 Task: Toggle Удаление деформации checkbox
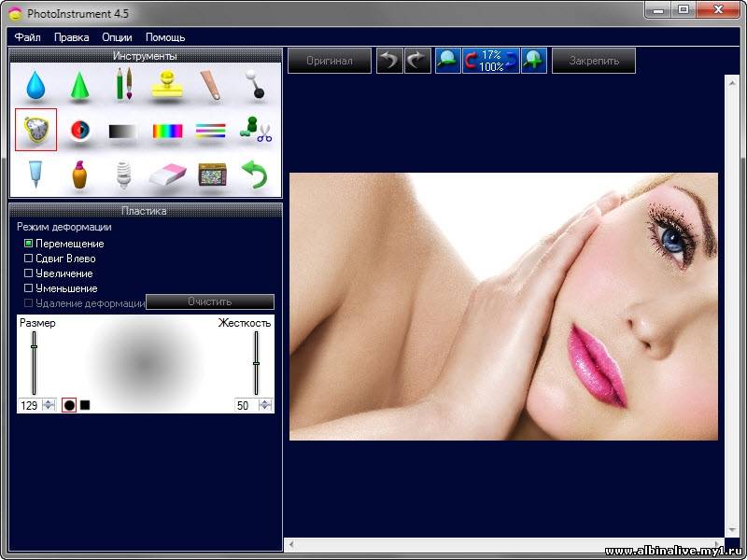(x=29, y=302)
